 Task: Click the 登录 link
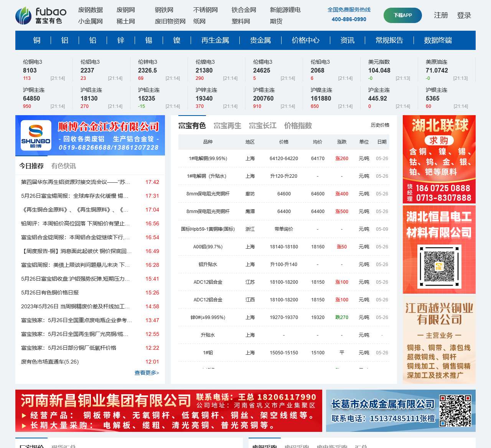(x=464, y=15)
